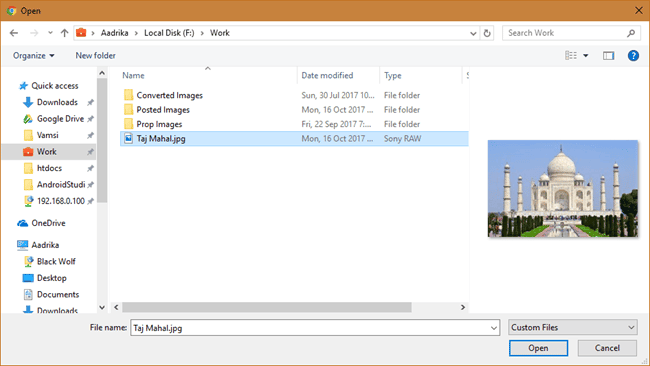Screen dimensions: 650x366
Task: Refresh the Work folder listing
Action: [487, 33]
